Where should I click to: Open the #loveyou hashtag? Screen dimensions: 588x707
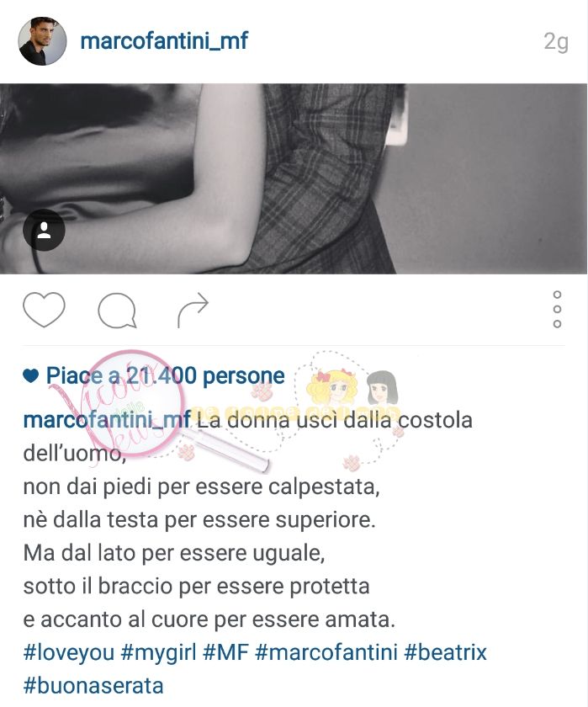[x=68, y=652]
